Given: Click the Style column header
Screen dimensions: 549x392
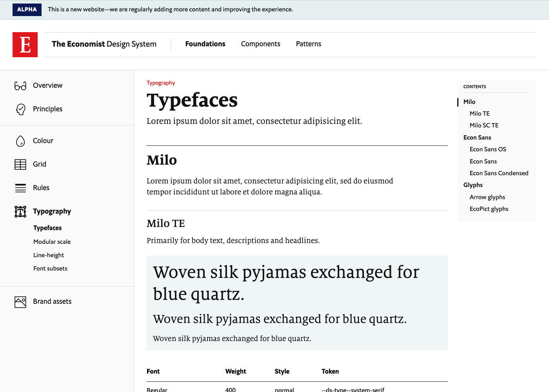Looking at the screenshot, I should 282,371.
